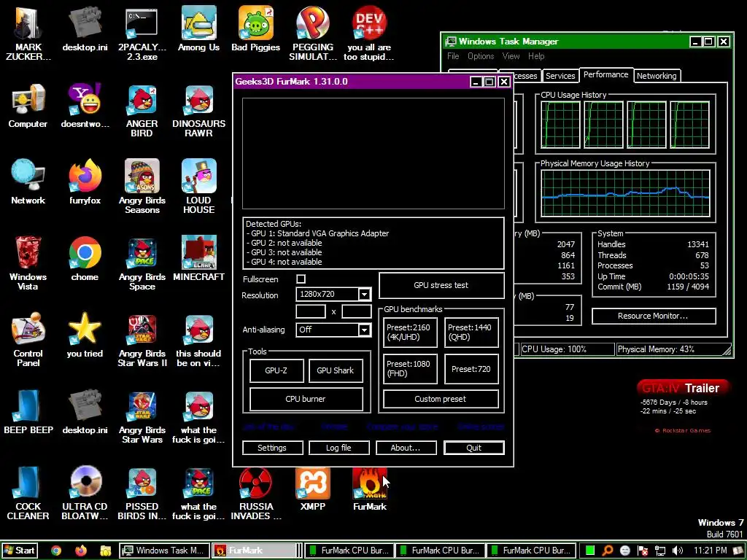Enable the Fullscreen checkbox in FurMark
Viewport: 747px width, 560px height.
pyautogui.click(x=301, y=279)
